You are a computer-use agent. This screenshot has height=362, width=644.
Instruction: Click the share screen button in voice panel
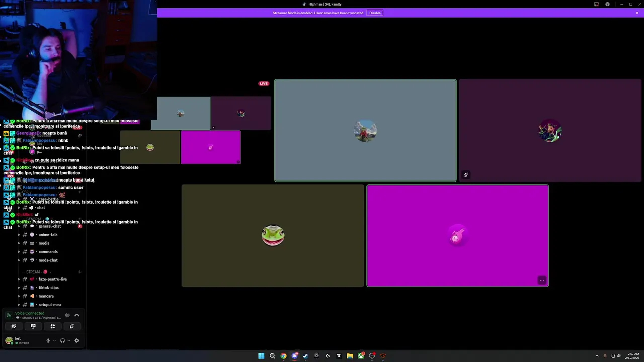click(x=33, y=326)
